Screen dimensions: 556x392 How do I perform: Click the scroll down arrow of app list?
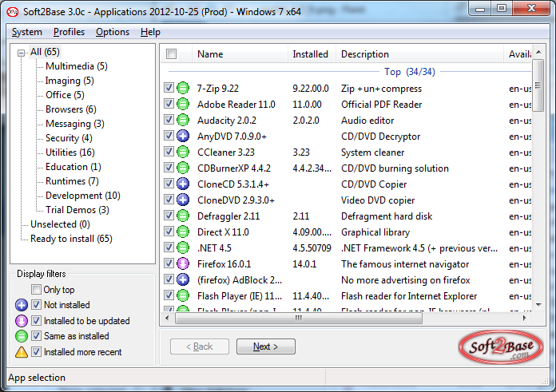tap(538, 305)
